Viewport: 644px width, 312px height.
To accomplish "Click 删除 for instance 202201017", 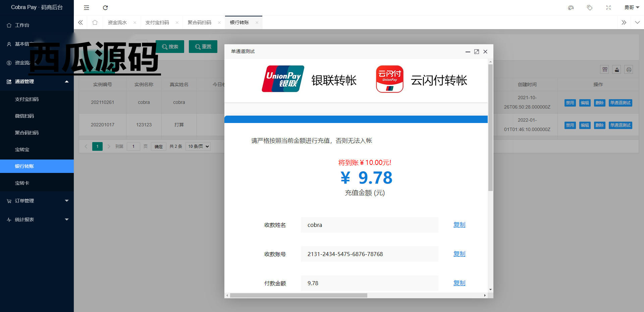I will coord(599,125).
